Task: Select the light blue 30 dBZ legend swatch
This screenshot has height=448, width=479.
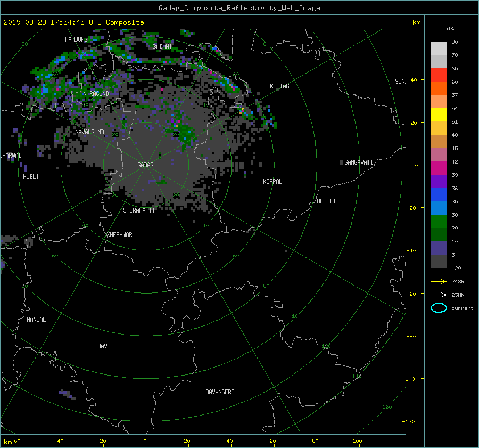Action: tap(439, 208)
